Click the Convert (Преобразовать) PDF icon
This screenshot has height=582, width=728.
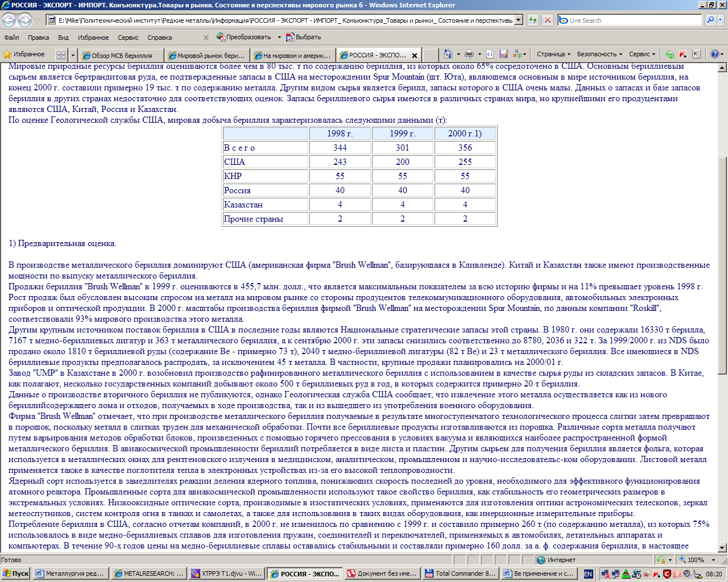coord(244,37)
